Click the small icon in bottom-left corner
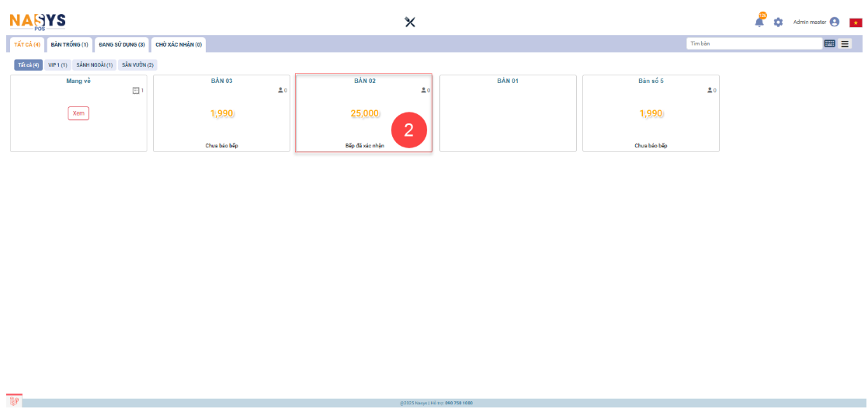 15,400
